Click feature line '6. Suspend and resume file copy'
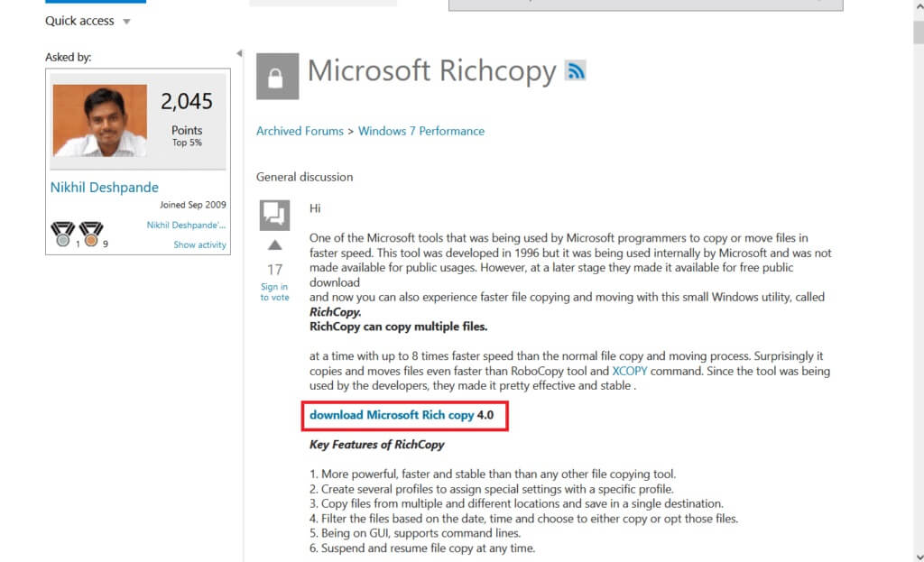Screen dimensions: 924x562 pyautogui.click(x=422, y=548)
